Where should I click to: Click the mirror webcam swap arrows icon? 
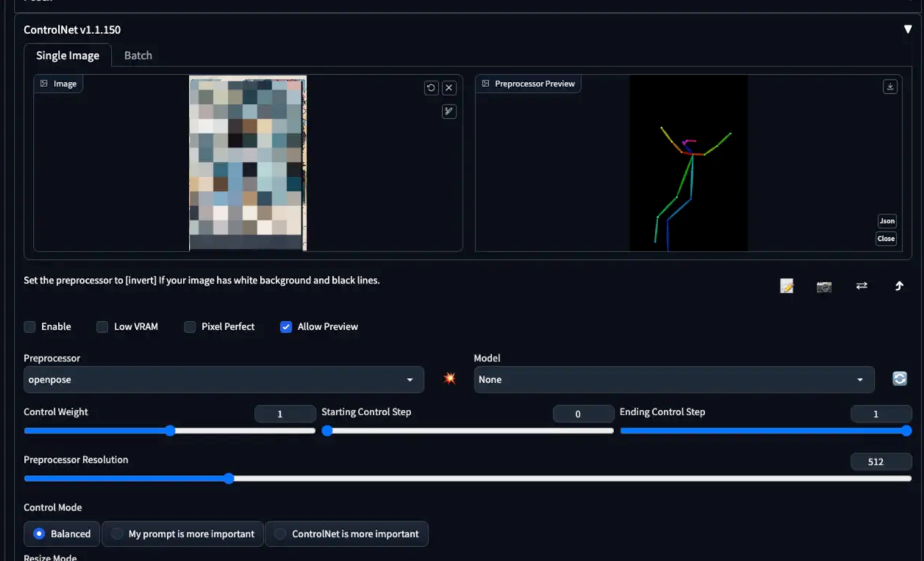[861, 285]
